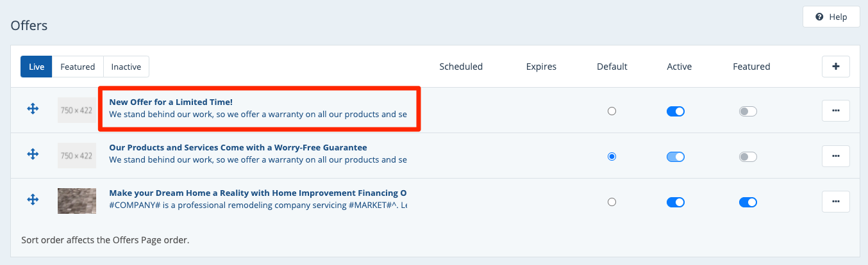The height and width of the screenshot is (265, 868).
Task: Click the plus icon to add offer
Action: coord(835,66)
